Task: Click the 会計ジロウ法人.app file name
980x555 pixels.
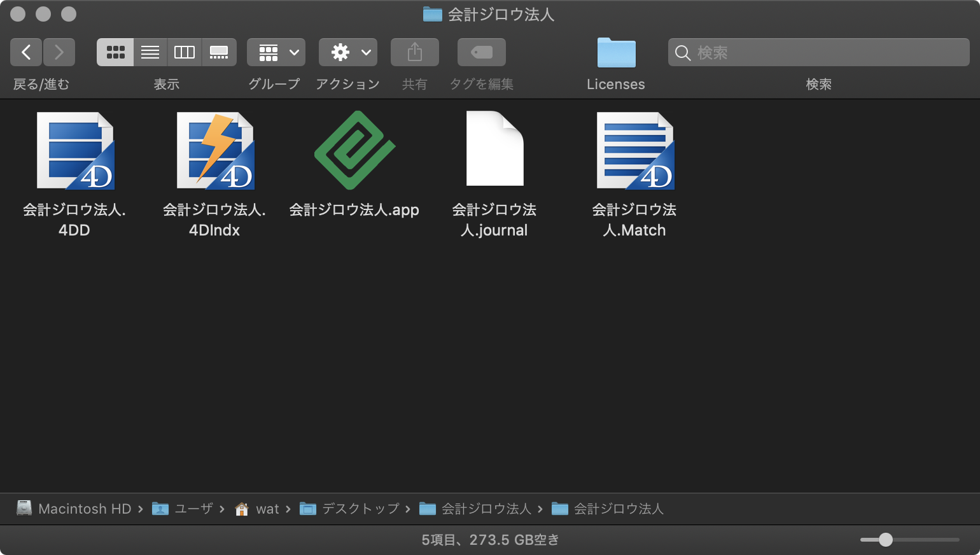Action: point(354,209)
